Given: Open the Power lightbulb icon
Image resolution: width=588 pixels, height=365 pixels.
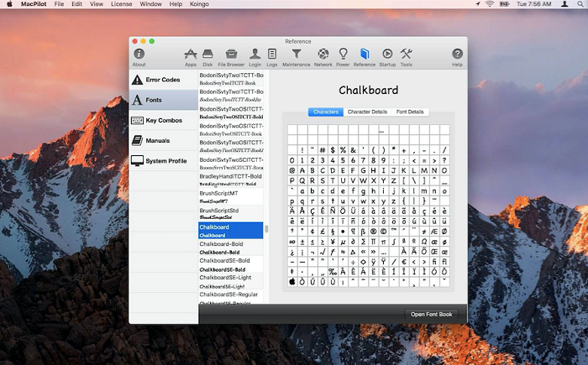Looking at the screenshot, I should (x=343, y=54).
